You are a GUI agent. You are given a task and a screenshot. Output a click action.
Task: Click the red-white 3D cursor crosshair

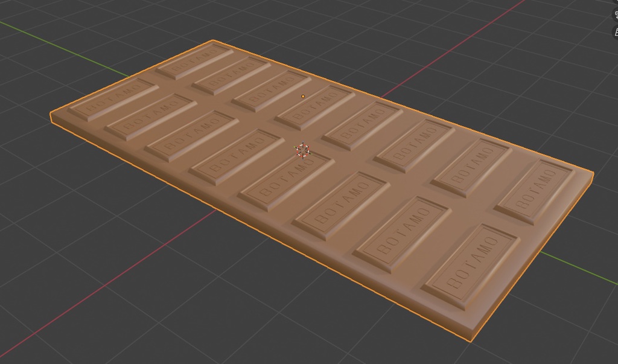(303, 150)
